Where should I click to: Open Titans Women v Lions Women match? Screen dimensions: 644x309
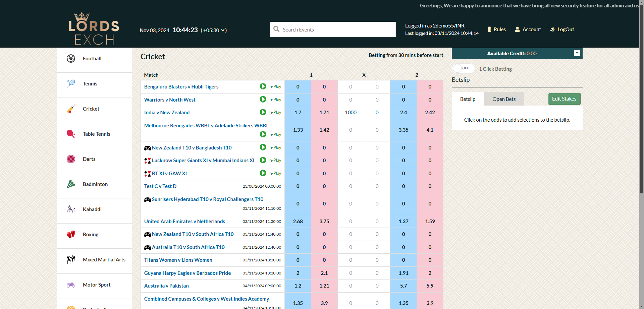tap(178, 260)
